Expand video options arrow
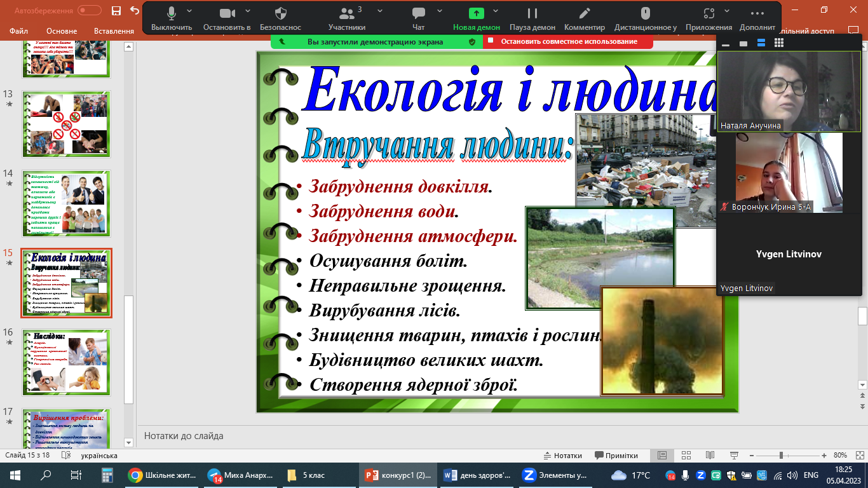The image size is (868, 488). click(x=247, y=11)
